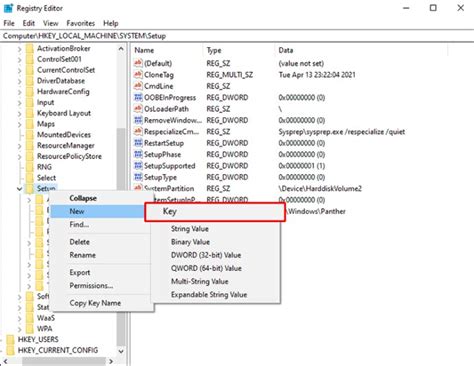Click the HardwareConfig folder icon
Screen dimensions: 474x366
(x=30, y=92)
